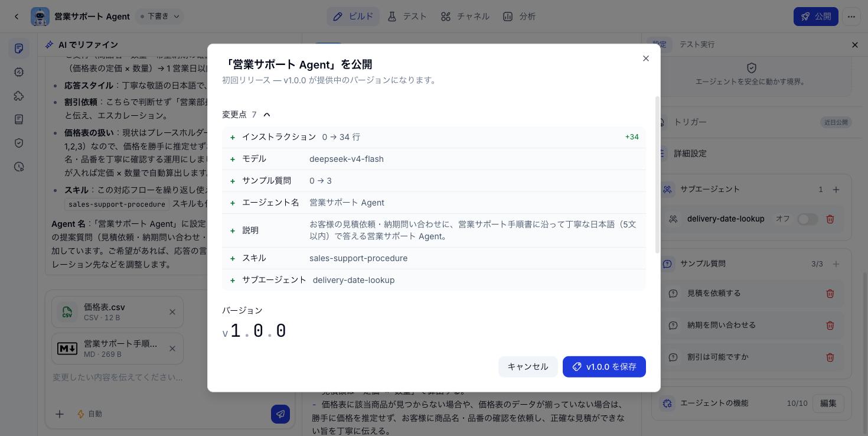Click the markdown file icon
Image resolution: width=868 pixels, height=436 pixels.
coord(67,349)
